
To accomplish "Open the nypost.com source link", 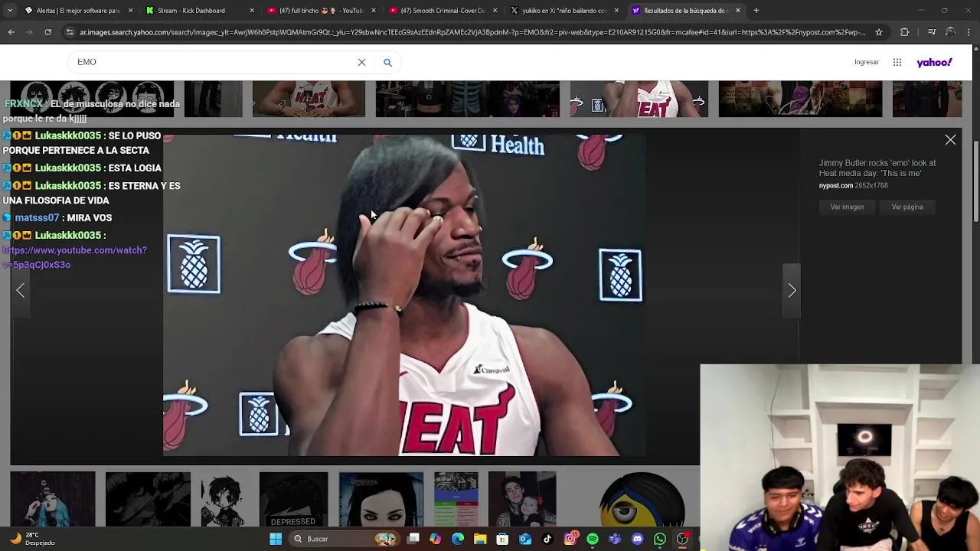I will [835, 185].
